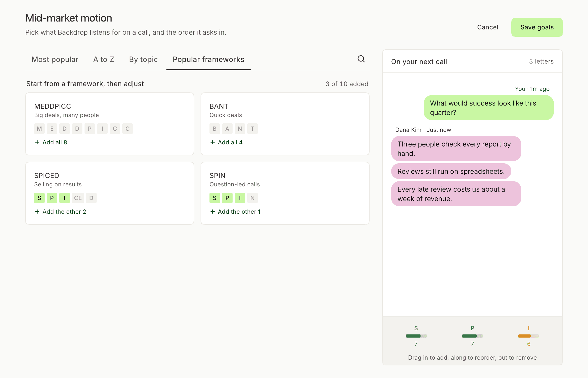588x378 pixels.
Task: Switch to A to Z tab
Action: (104, 59)
